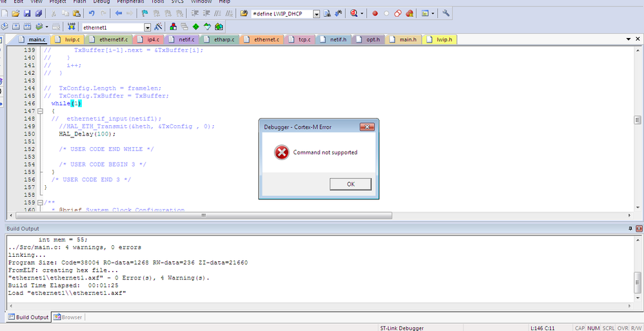Close the Build Output panel
This screenshot has height=331, width=644.
(639, 228)
